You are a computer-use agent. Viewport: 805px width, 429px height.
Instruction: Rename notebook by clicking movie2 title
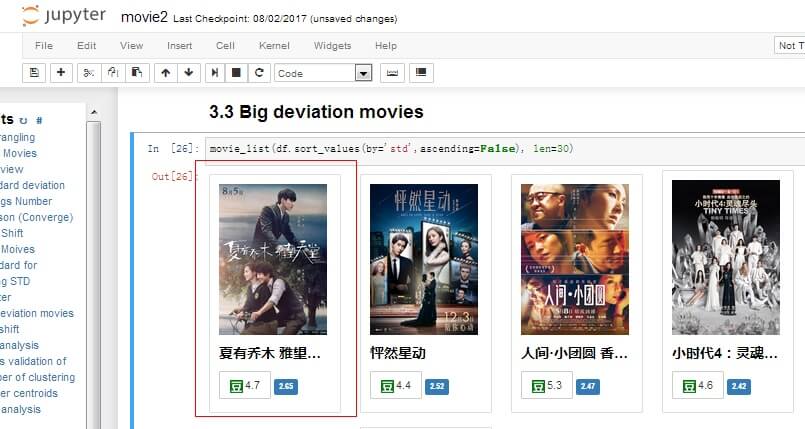tap(144, 17)
